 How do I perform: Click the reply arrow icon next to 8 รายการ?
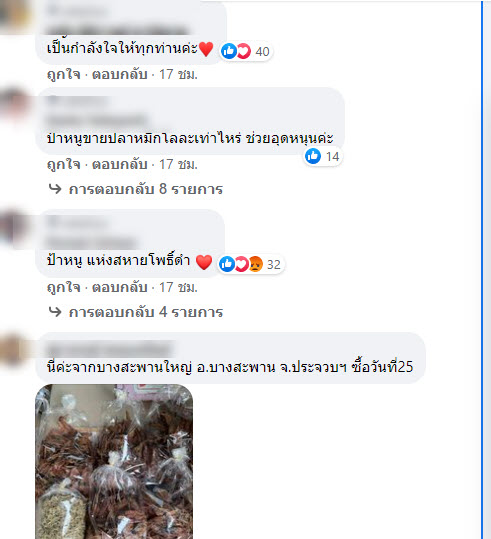coord(55,189)
